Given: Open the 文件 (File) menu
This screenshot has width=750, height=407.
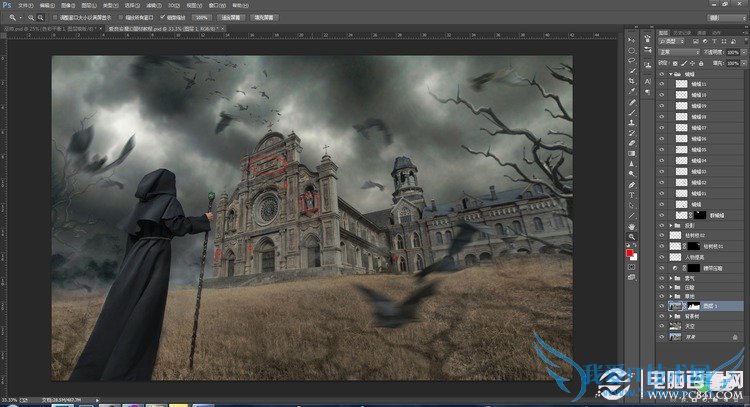Looking at the screenshot, I should click(x=23, y=5).
